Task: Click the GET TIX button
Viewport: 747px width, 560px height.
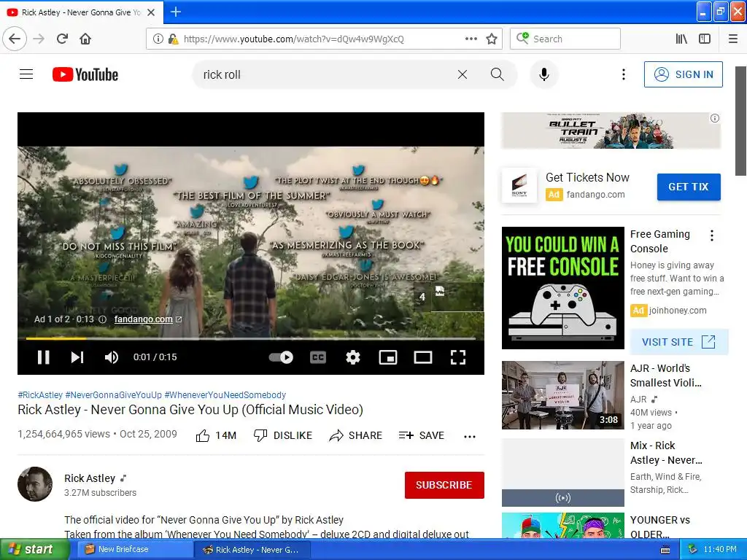Action: (x=689, y=187)
